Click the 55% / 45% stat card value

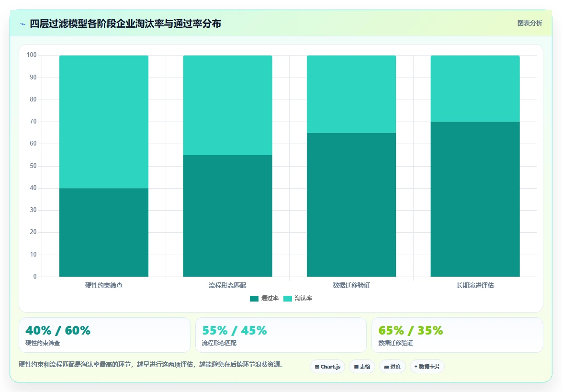point(235,330)
